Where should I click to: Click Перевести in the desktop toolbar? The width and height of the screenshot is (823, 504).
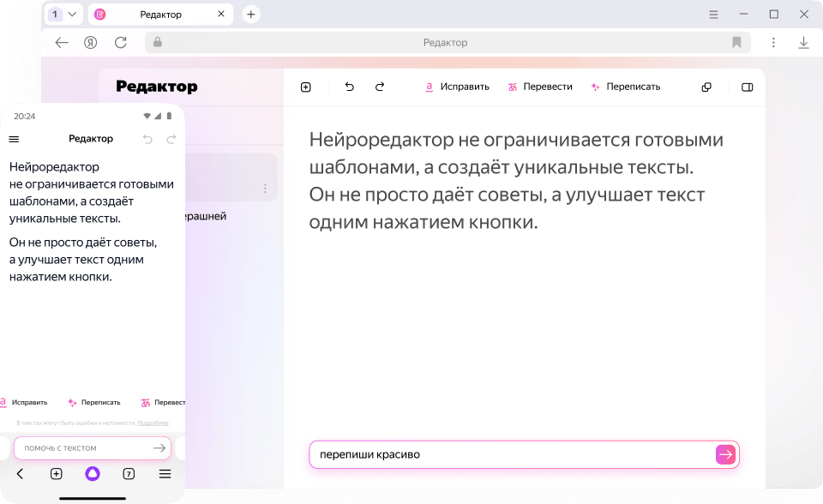click(x=539, y=87)
